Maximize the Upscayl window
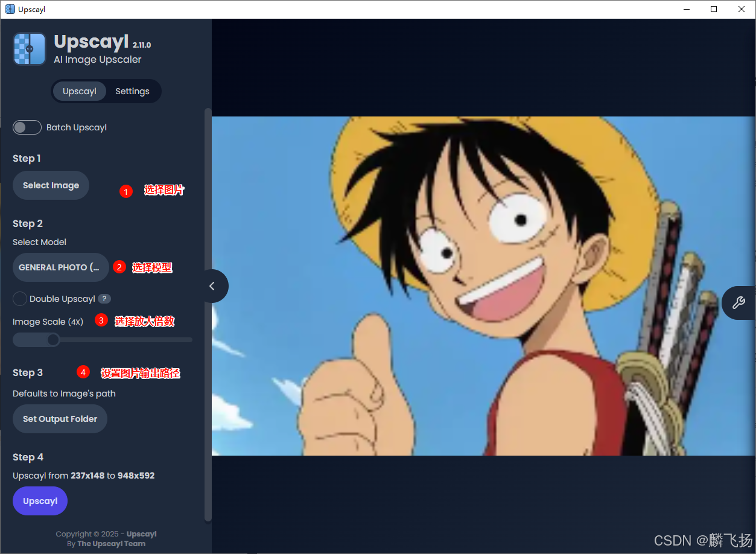The image size is (756, 554). click(714, 9)
